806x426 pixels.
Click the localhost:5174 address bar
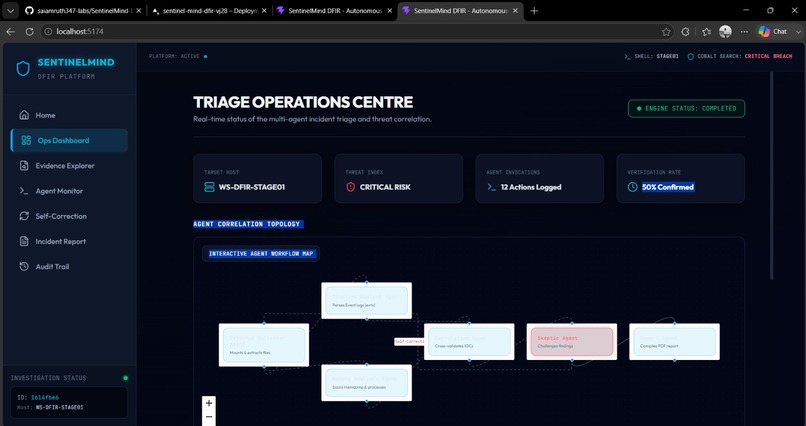point(357,31)
